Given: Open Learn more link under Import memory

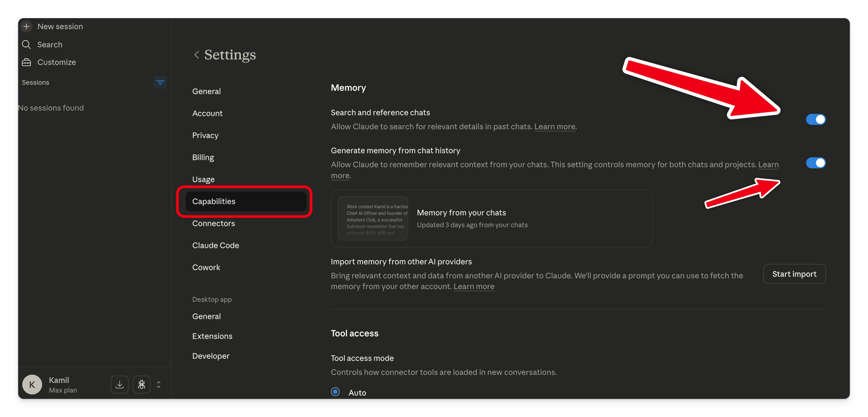Looking at the screenshot, I should coord(474,287).
